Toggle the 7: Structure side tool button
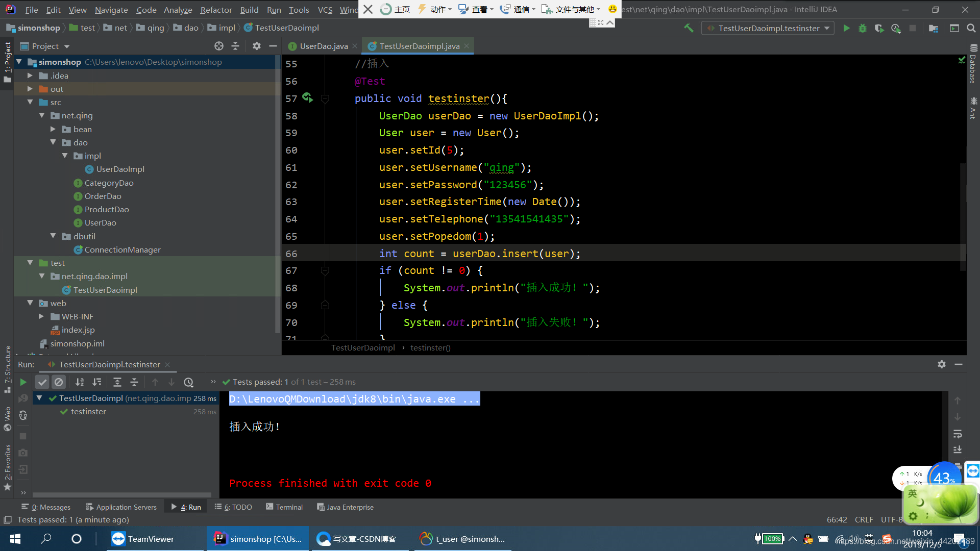Viewport: 980px width, 551px height. tap(7, 369)
